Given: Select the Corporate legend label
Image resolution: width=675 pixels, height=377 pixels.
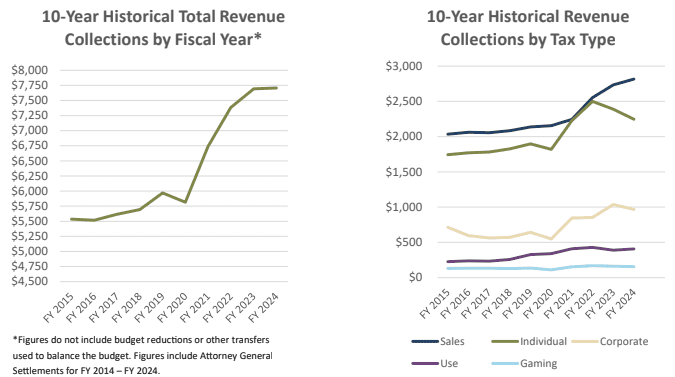Looking at the screenshot, I should 624,342.
